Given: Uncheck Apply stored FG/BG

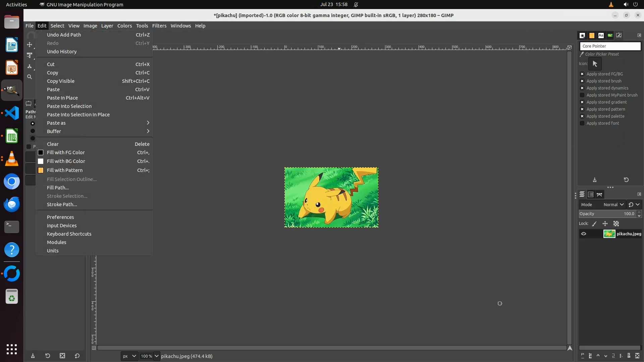Looking at the screenshot, I should tap(582, 74).
